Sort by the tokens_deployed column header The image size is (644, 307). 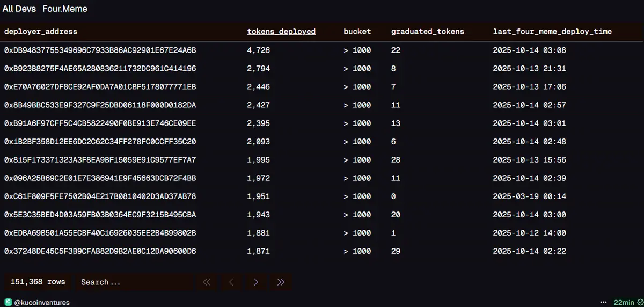coord(281,32)
